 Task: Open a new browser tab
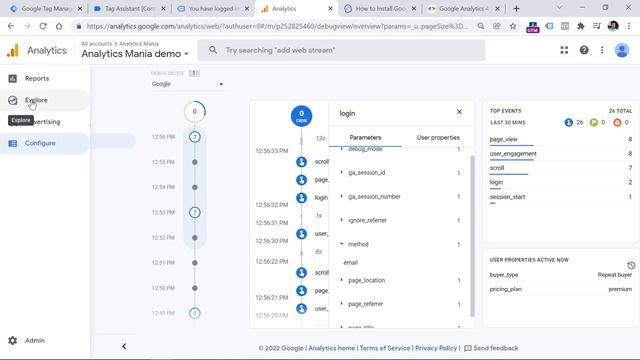[516, 9]
